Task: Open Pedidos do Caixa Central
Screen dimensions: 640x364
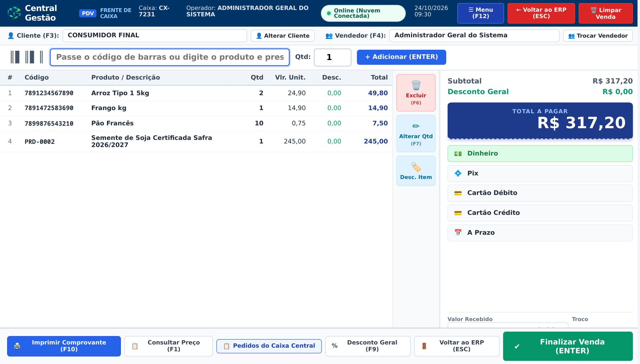Action: (269, 346)
